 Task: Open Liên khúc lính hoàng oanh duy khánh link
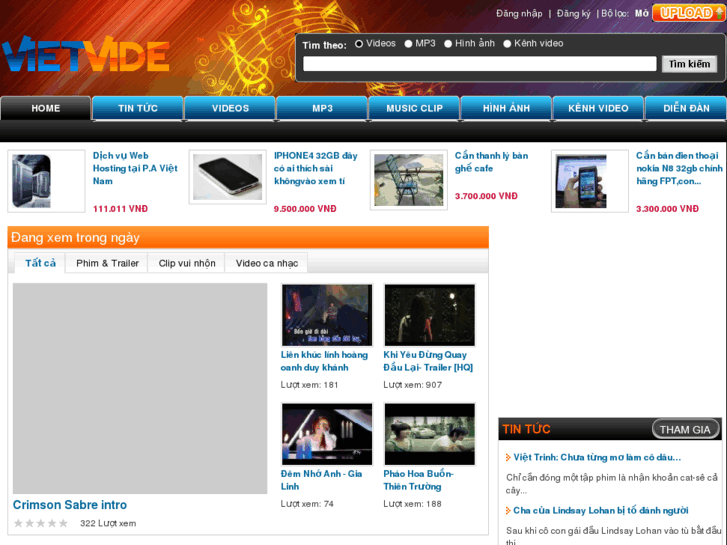point(324,361)
